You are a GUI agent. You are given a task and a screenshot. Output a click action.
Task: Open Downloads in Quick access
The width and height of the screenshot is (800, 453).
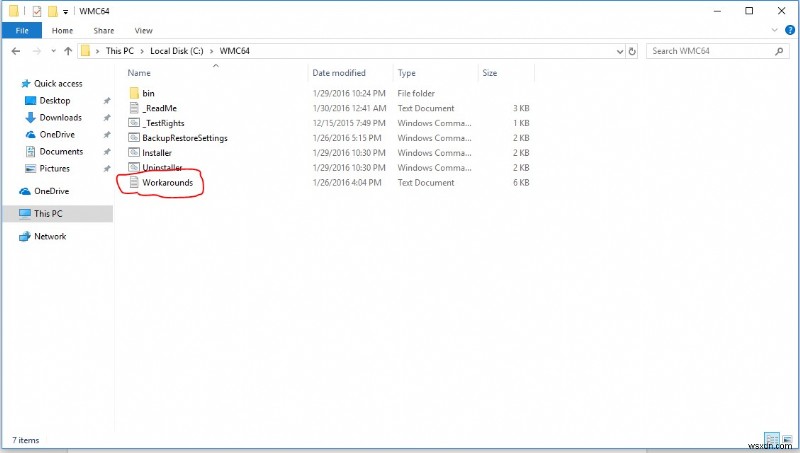coord(60,117)
